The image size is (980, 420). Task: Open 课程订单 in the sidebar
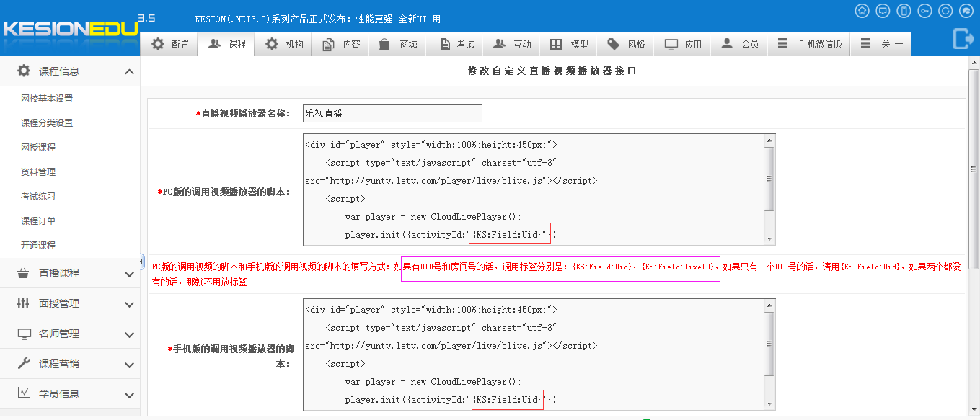click(x=38, y=221)
